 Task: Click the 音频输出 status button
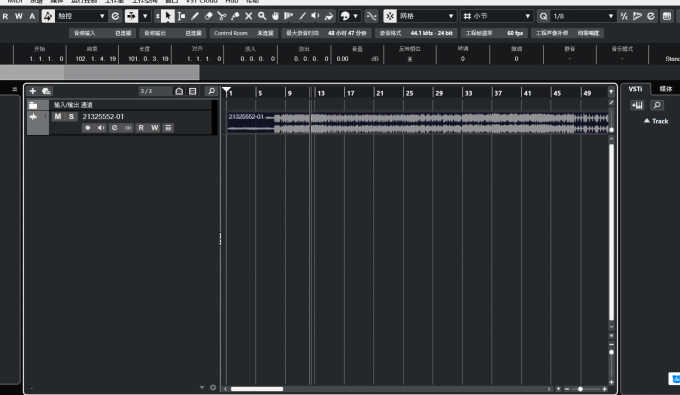173,33
